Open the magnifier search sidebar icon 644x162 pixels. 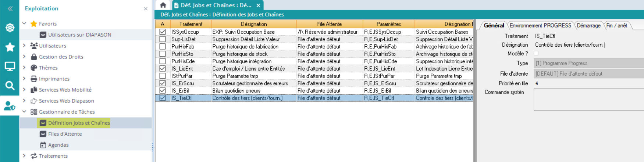(x=10, y=86)
